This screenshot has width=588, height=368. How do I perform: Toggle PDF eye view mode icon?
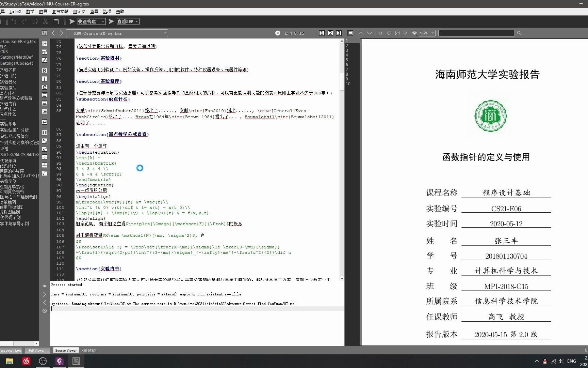pyautogui.click(x=414, y=33)
